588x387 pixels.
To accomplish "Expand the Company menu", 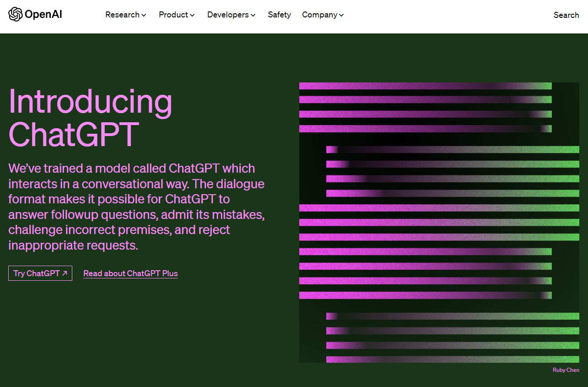I will point(323,15).
